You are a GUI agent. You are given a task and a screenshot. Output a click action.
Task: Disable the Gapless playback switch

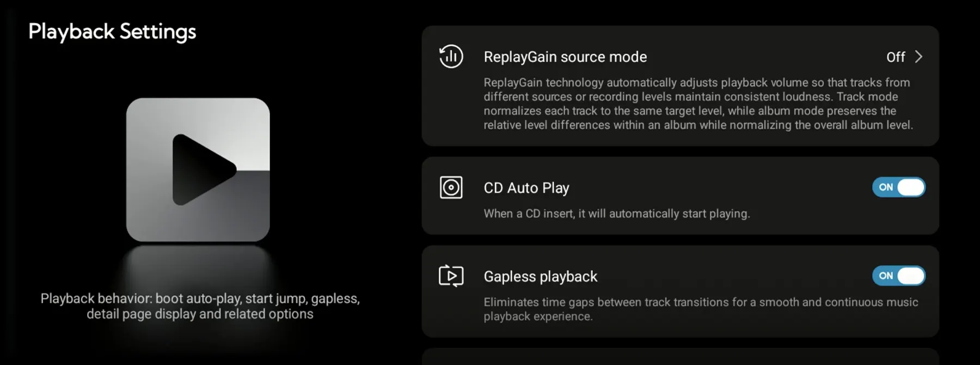[x=899, y=276]
